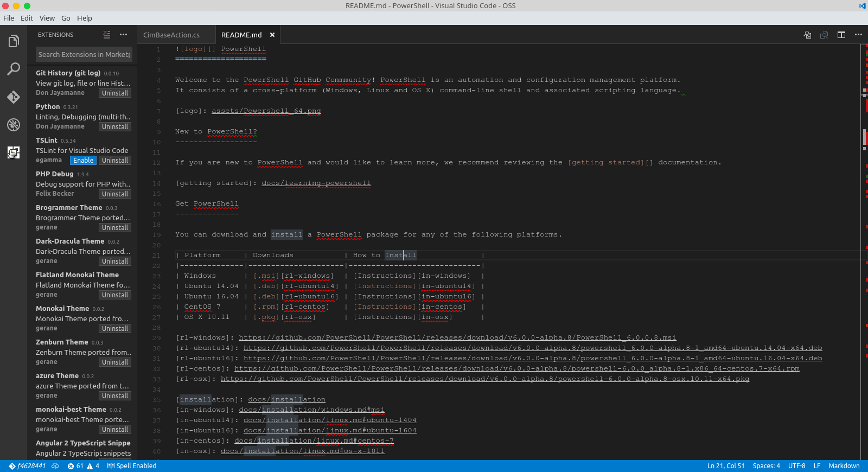Open Python extension details
Screen dimensions: 868x472
[x=82, y=117]
